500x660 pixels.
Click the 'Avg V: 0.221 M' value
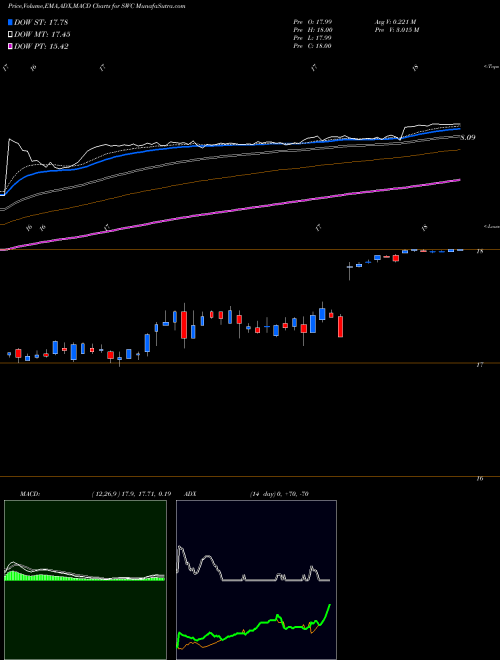coord(395,22)
